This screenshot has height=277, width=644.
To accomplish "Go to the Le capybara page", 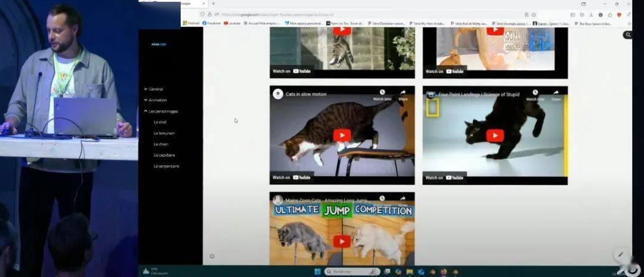I will (x=165, y=155).
